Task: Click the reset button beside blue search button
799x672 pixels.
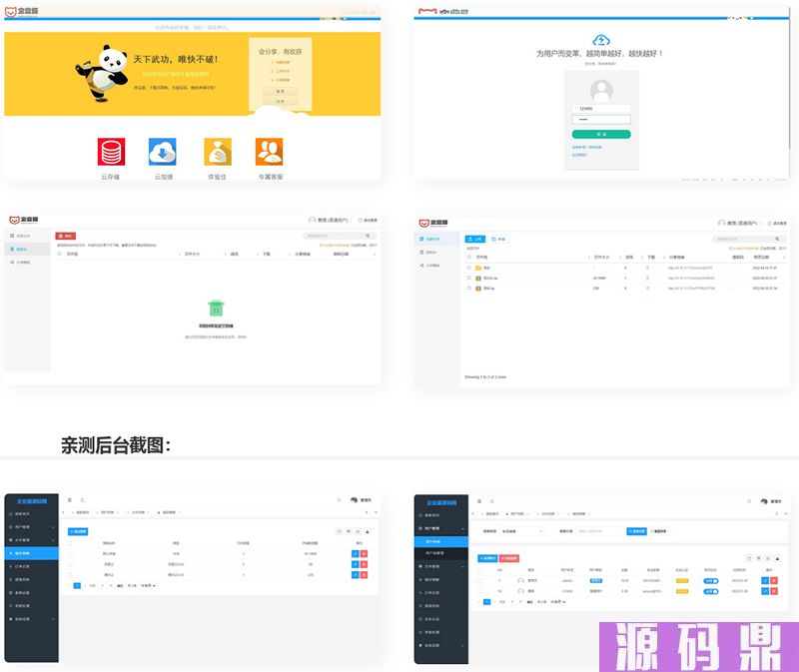Action: (x=658, y=531)
